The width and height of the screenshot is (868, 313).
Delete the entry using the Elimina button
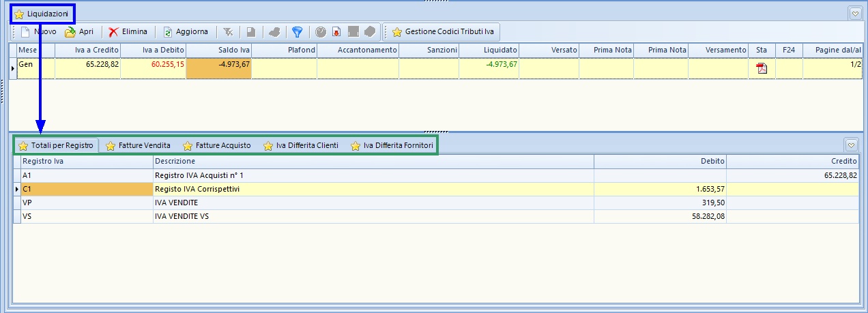coord(128,32)
